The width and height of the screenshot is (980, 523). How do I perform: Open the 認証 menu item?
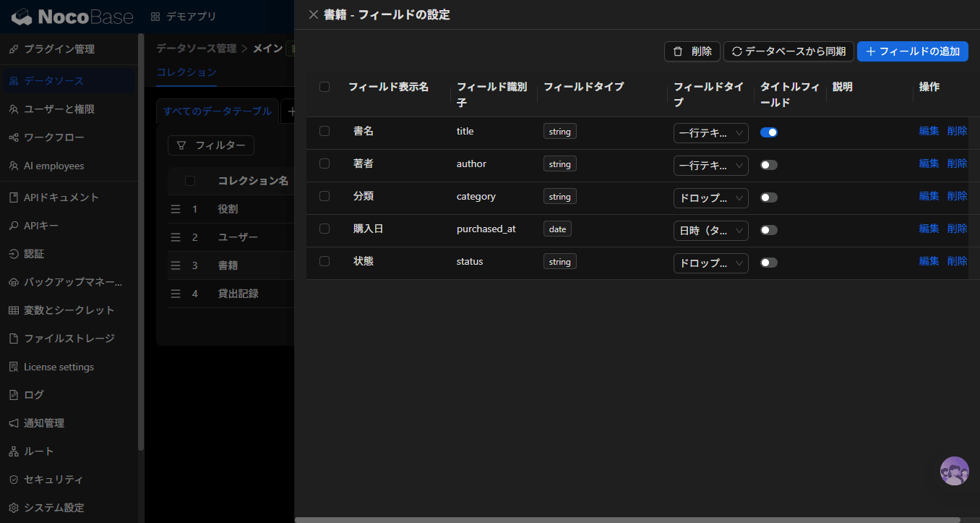(x=68, y=254)
